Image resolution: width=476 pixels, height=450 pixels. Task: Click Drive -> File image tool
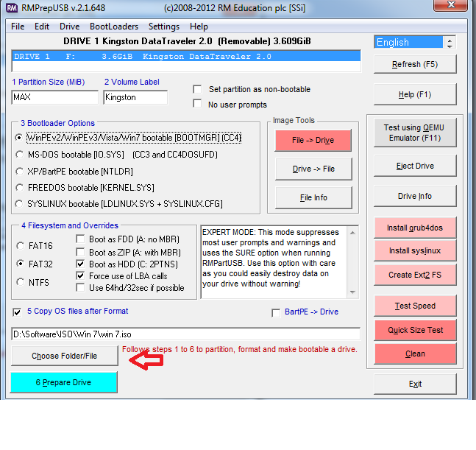pos(313,169)
